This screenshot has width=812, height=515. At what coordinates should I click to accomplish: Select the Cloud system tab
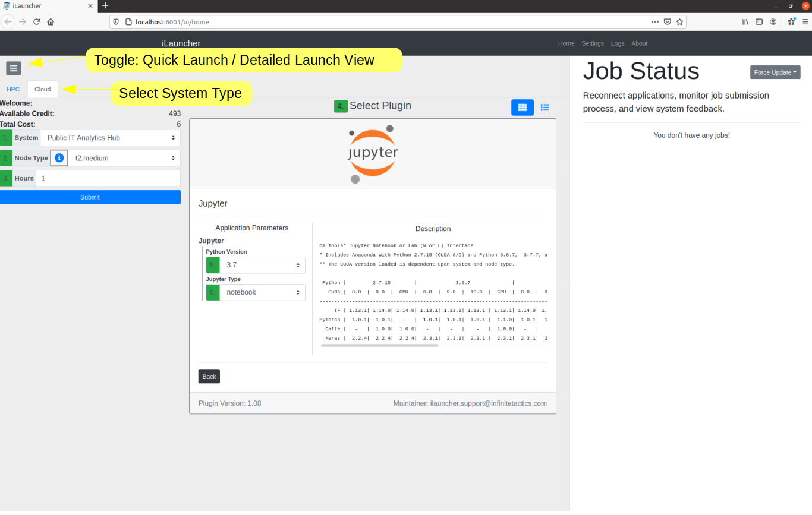[x=43, y=89]
